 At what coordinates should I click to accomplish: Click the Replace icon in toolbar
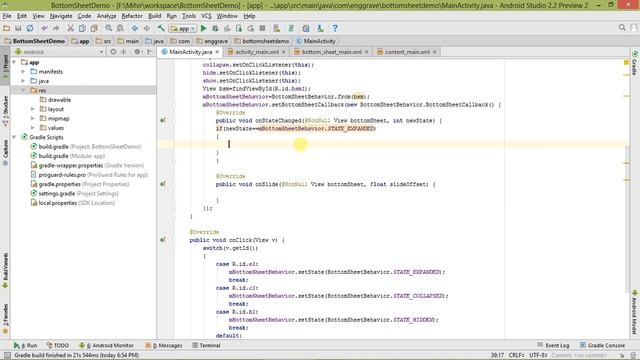pyautogui.click(x=120, y=29)
